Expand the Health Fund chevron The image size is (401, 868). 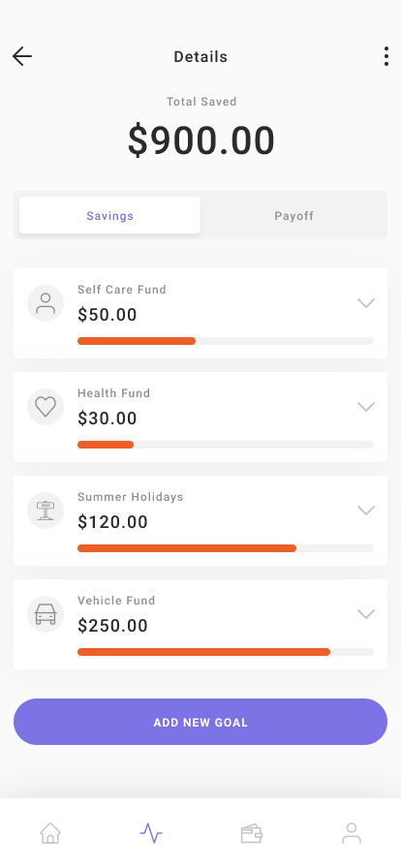click(x=366, y=406)
